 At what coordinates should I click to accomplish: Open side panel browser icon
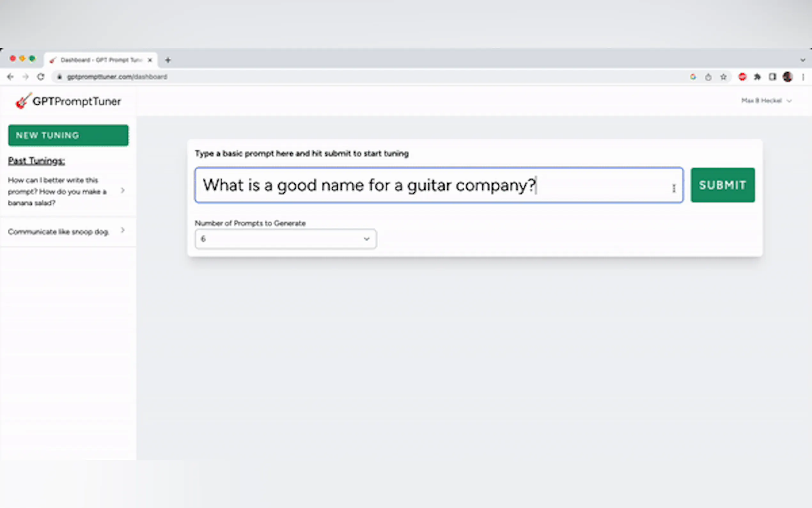click(772, 77)
